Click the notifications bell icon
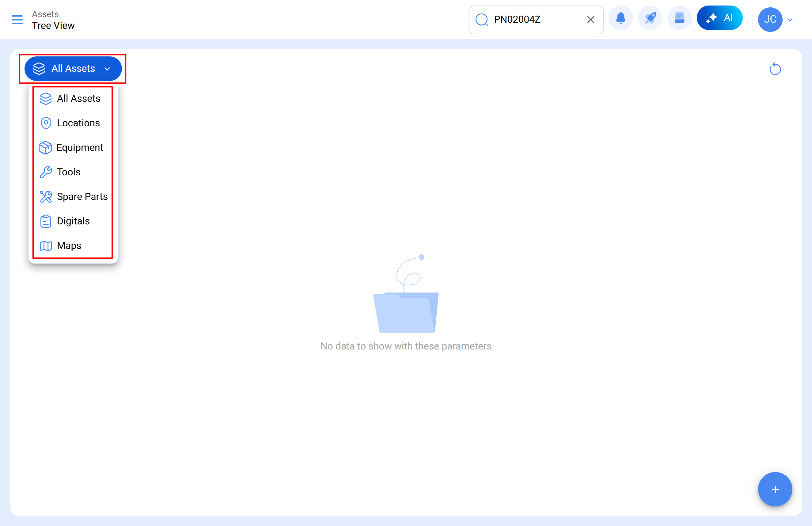The image size is (812, 526). tap(620, 19)
